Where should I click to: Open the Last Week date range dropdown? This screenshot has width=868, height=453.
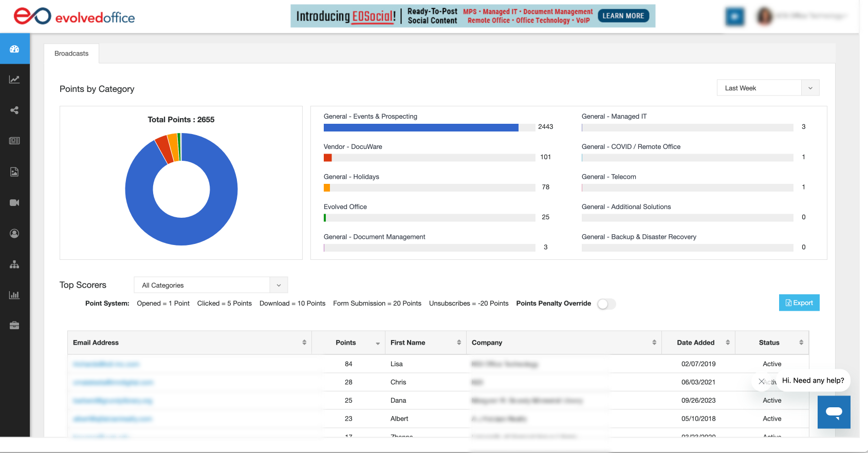pyautogui.click(x=767, y=88)
